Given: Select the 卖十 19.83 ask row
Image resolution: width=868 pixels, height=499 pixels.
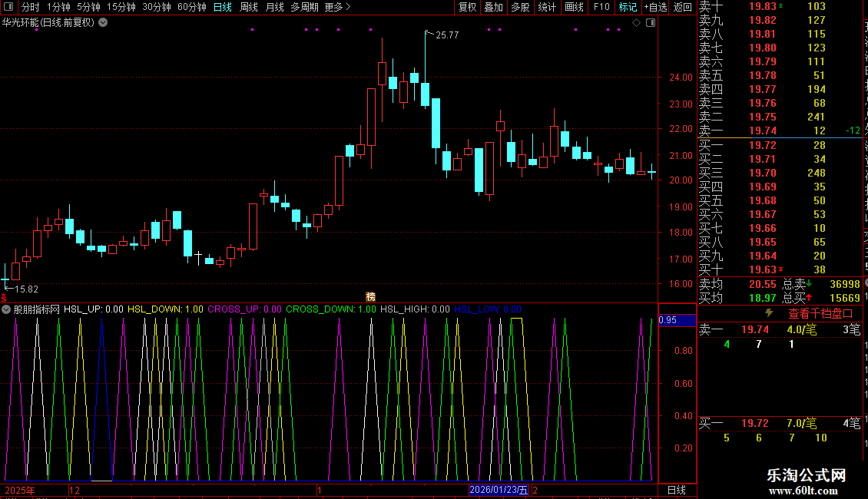Looking at the screenshot, I should click(x=780, y=6).
